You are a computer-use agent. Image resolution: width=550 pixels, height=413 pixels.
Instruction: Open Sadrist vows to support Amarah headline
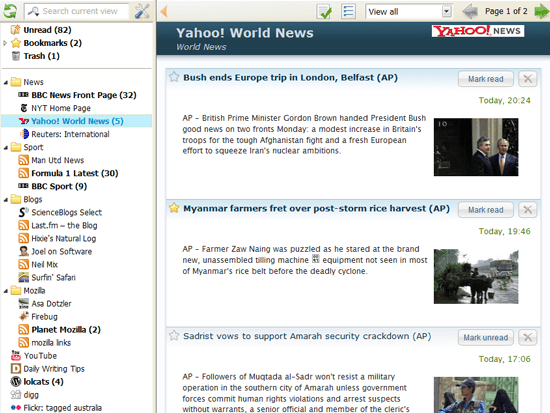[307, 336]
